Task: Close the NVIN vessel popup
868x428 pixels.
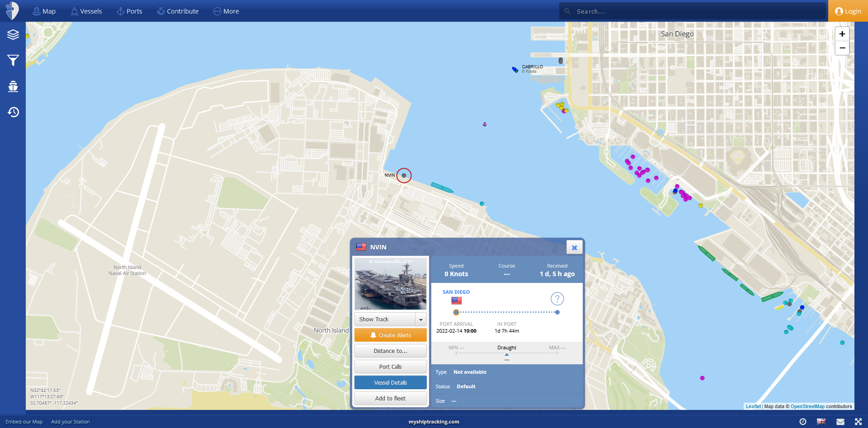Action: [x=574, y=247]
